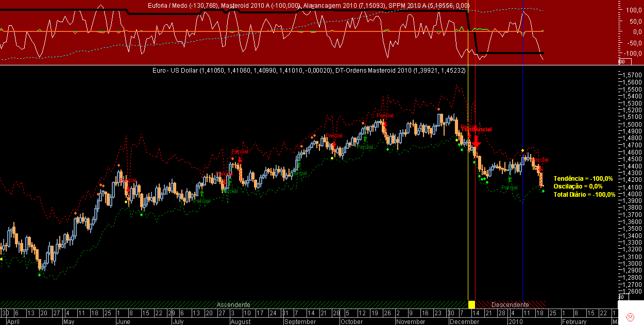Click the yellow square trend-change marker
644x325 pixels.
coord(471,304)
